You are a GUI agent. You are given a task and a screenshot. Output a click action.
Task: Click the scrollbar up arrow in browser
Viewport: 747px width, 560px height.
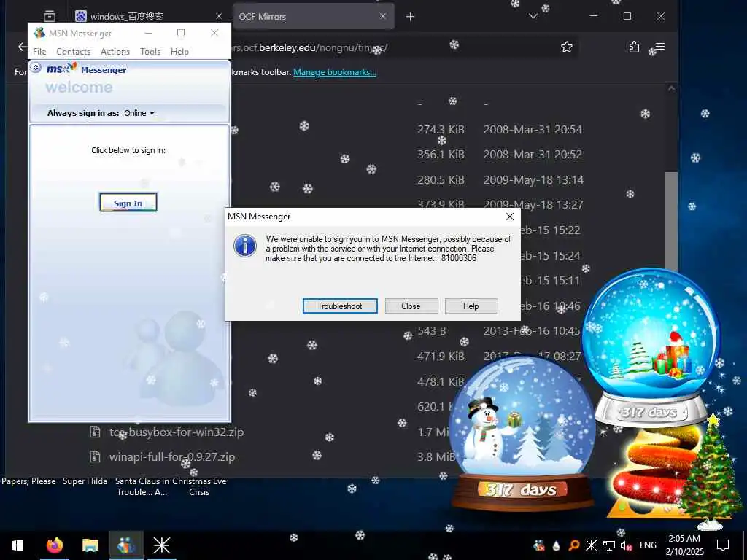pos(671,88)
